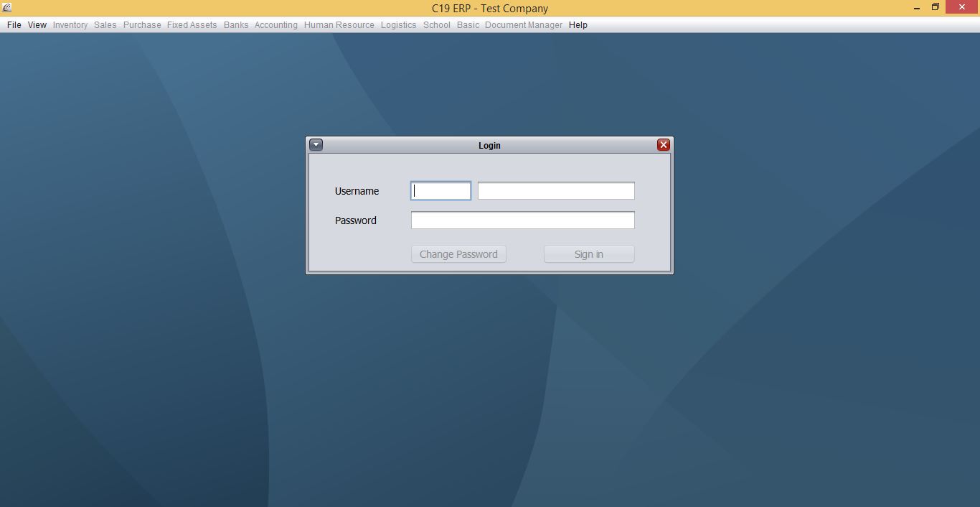Click the C19 ERP application icon
Image resolution: width=980 pixels, height=507 pixels.
(x=6, y=8)
